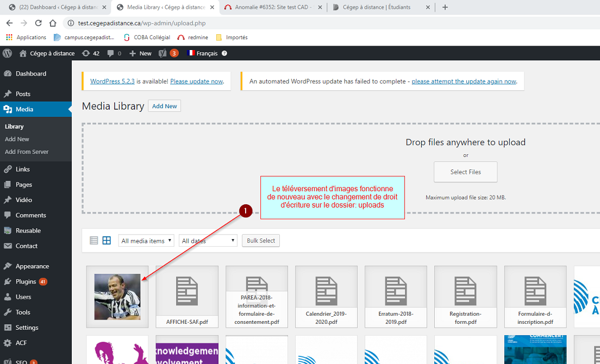This screenshot has width=600, height=364.
Task: Go to Appearance in the sidebar
Action: click(x=32, y=266)
